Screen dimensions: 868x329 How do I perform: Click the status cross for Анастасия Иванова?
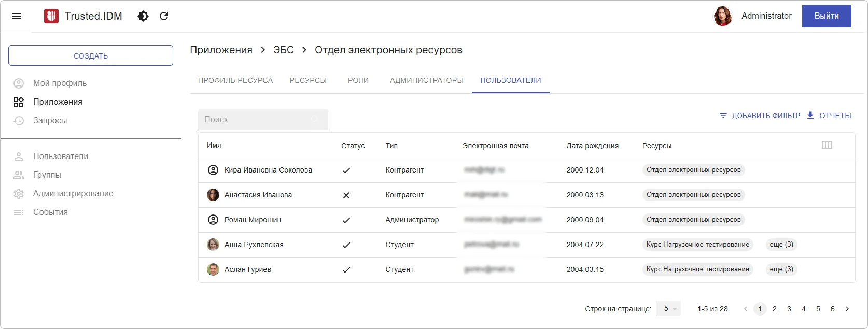(346, 195)
